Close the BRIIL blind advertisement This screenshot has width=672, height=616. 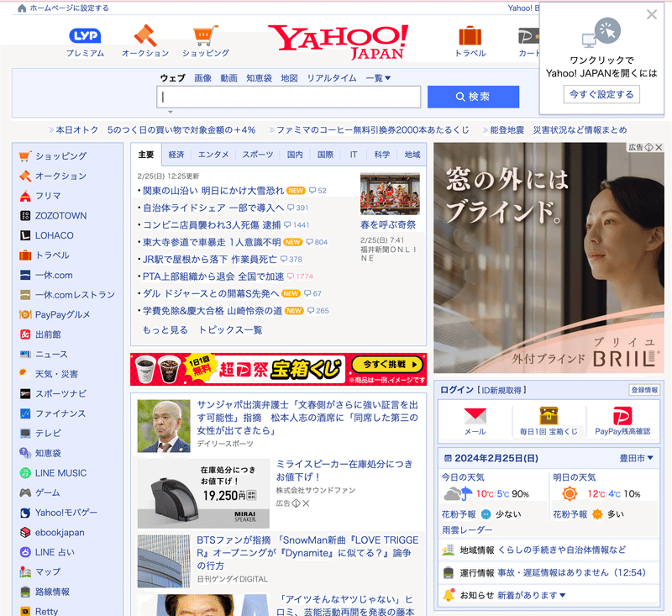pos(659,147)
